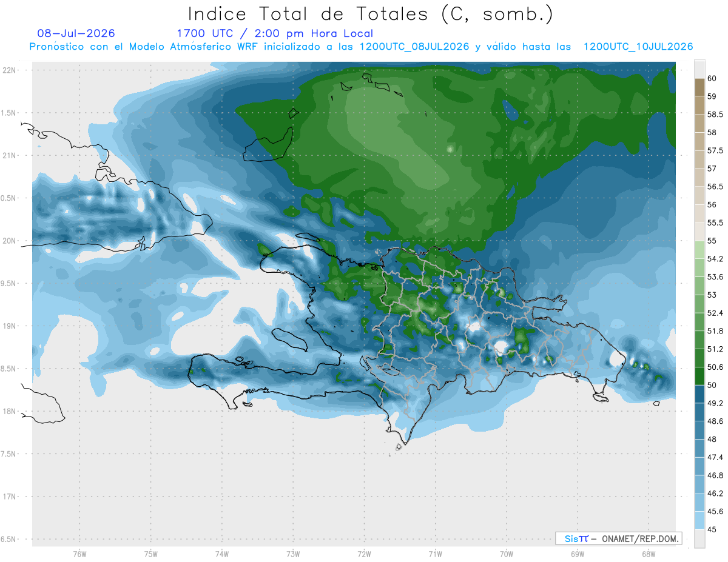Click the "58" color scale label
728x562 pixels.
pyautogui.click(x=712, y=132)
